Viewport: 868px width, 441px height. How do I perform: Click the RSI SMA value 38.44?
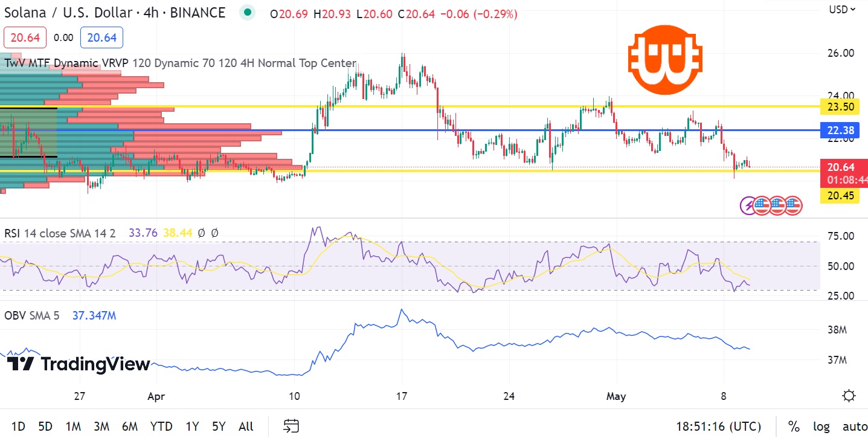pos(177,233)
